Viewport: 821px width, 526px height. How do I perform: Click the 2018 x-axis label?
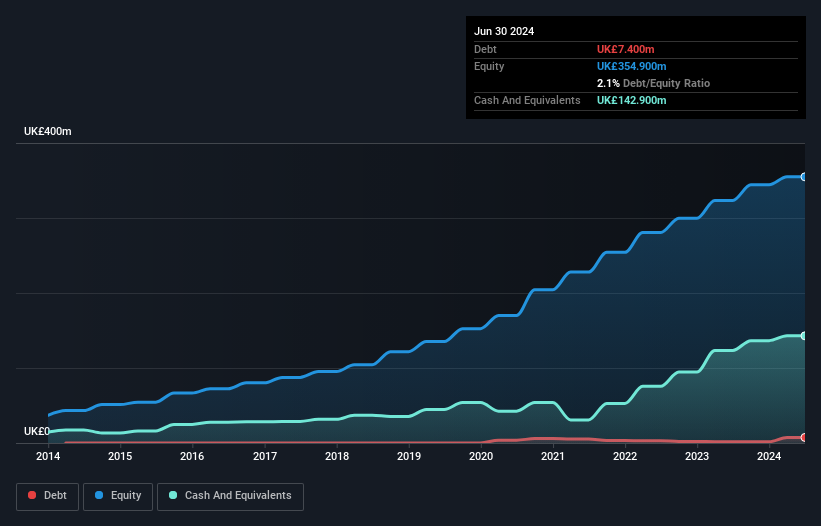pos(337,456)
